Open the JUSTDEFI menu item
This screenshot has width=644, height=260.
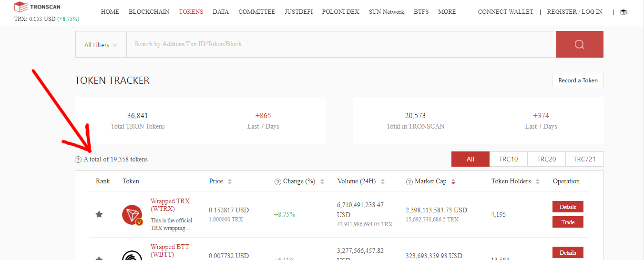pos(299,11)
